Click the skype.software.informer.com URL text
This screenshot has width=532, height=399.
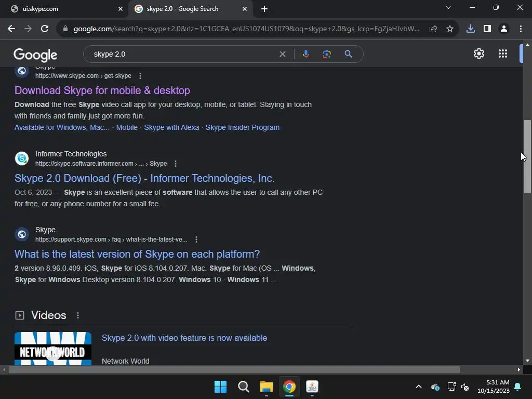[101, 164]
